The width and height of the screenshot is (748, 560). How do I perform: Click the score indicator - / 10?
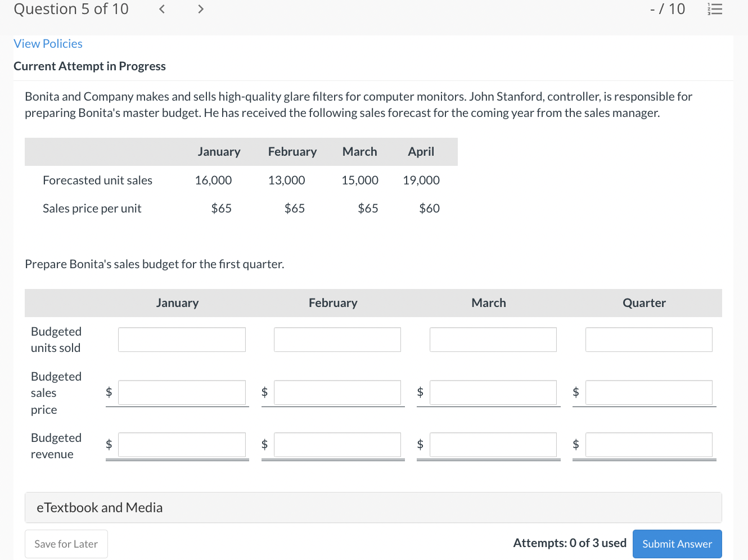tap(668, 9)
